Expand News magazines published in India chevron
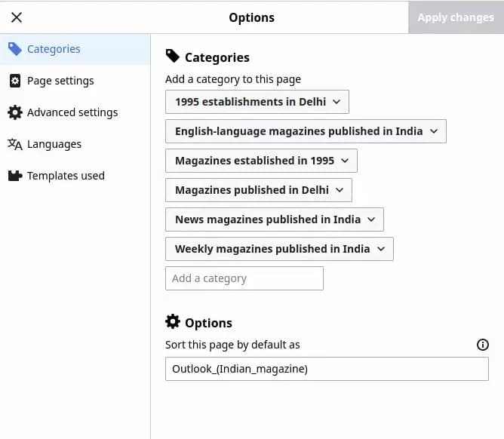This screenshot has height=439, width=504. tap(371, 219)
